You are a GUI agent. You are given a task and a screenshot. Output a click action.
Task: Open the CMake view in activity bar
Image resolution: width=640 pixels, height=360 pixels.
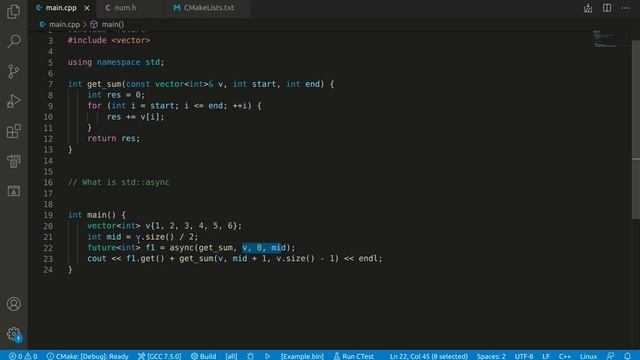coord(13,191)
